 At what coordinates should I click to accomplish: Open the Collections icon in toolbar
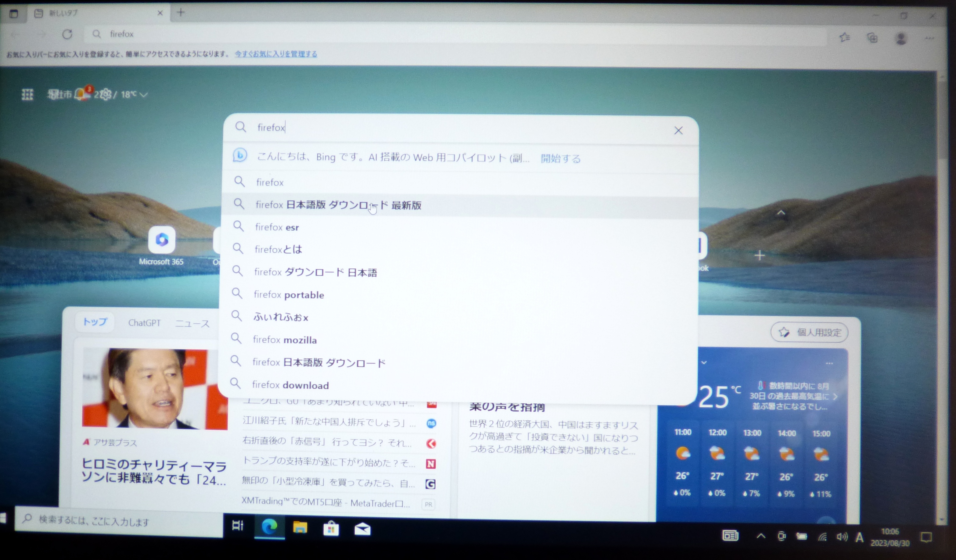(x=872, y=37)
